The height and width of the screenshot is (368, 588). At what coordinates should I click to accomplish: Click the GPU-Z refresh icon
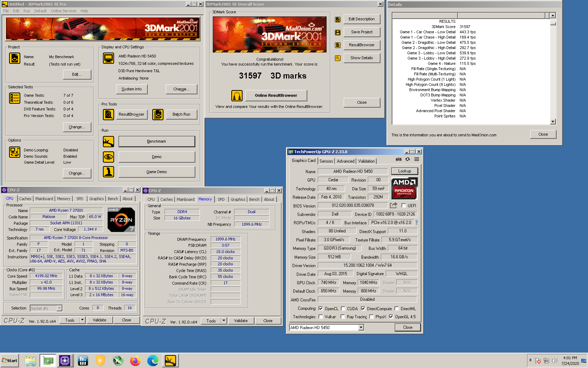pyautogui.click(x=407, y=159)
